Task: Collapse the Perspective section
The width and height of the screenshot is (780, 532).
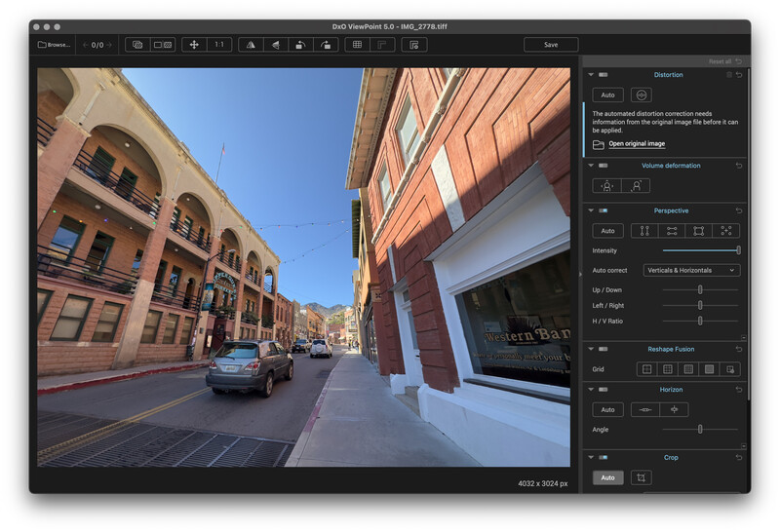Action: click(x=591, y=210)
